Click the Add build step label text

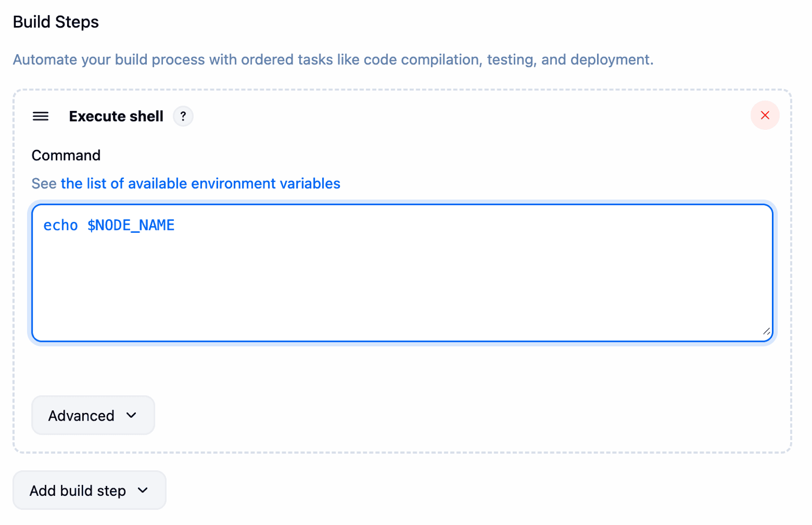click(x=77, y=491)
